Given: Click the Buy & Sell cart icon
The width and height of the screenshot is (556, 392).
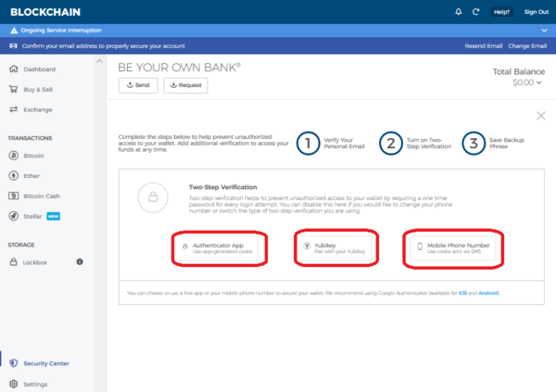Looking at the screenshot, I should [x=14, y=89].
